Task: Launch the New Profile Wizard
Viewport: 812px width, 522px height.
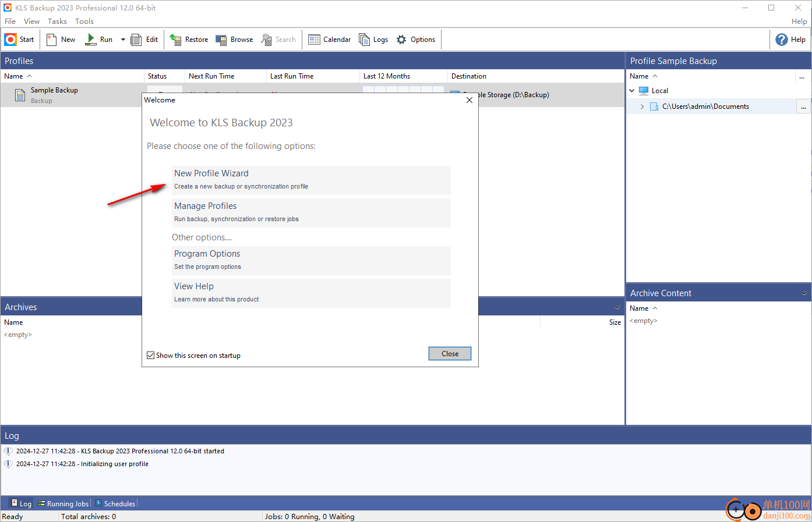Action: pos(311,180)
